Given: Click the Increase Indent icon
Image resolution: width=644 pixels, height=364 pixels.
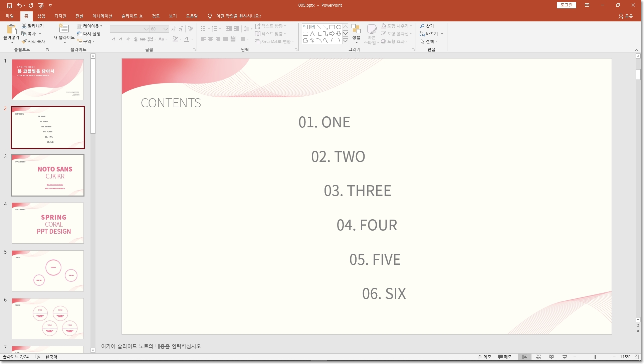Looking at the screenshot, I should 236,29.
